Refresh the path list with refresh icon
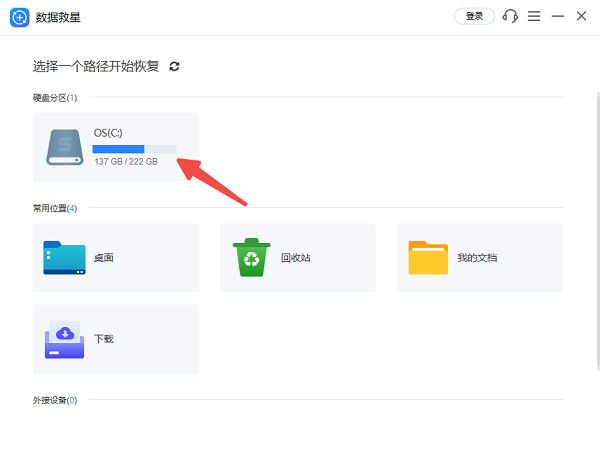The image size is (600, 460). [175, 66]
